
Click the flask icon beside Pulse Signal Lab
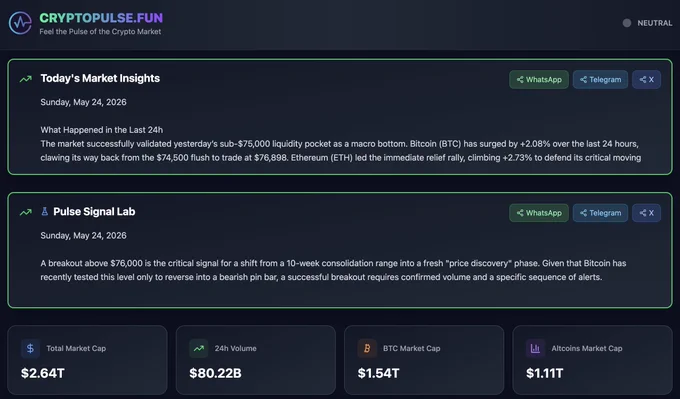(x=44, y=212)
